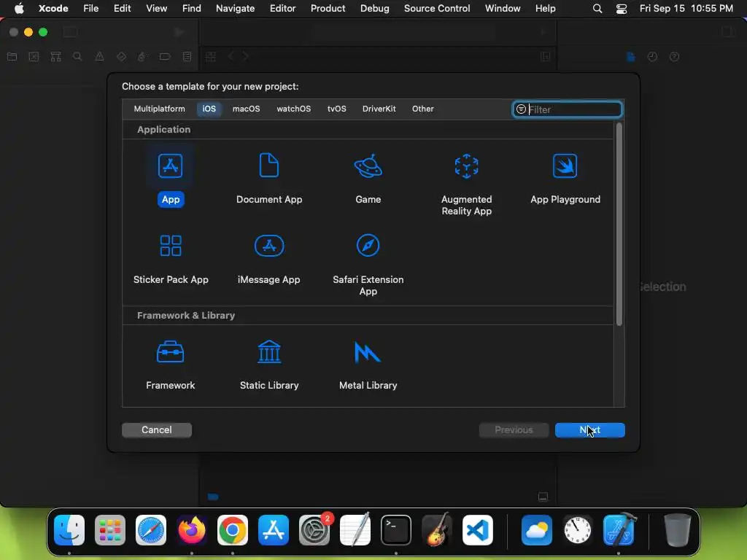Screen dimensions: 747x560
Task: Click the Filter search field
Action: tap(567, 109)
